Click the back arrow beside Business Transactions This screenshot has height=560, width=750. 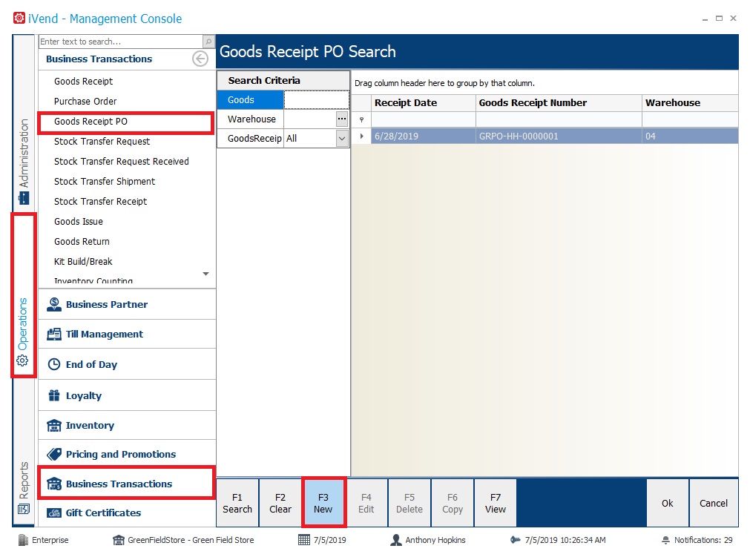pyautogui.click(x=200, y=59)
